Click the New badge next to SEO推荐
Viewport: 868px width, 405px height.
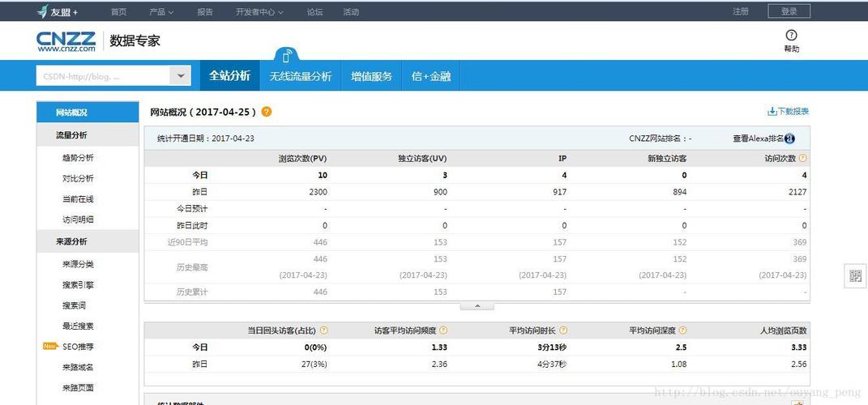click(x=51, y=347)
